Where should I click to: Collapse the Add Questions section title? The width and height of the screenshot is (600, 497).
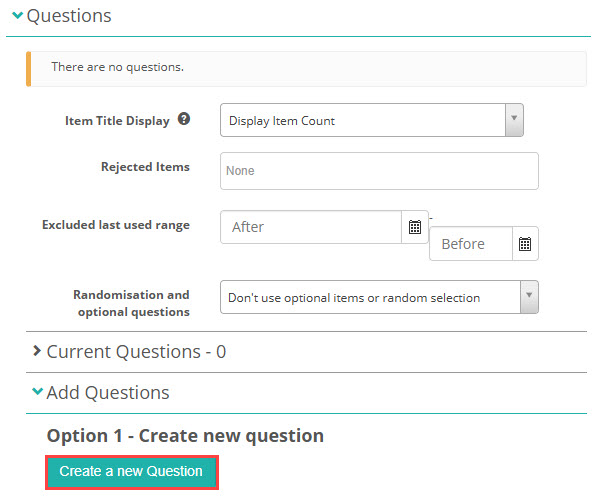click(x=108, y=393)
